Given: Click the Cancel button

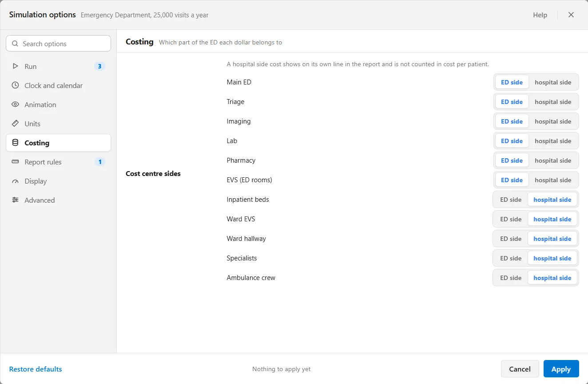Looking at the screenshot, I should [x=520, y=369].
